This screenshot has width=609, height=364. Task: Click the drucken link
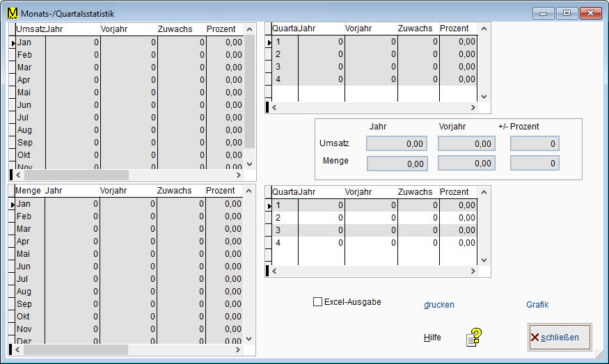[x=439, y=305]
